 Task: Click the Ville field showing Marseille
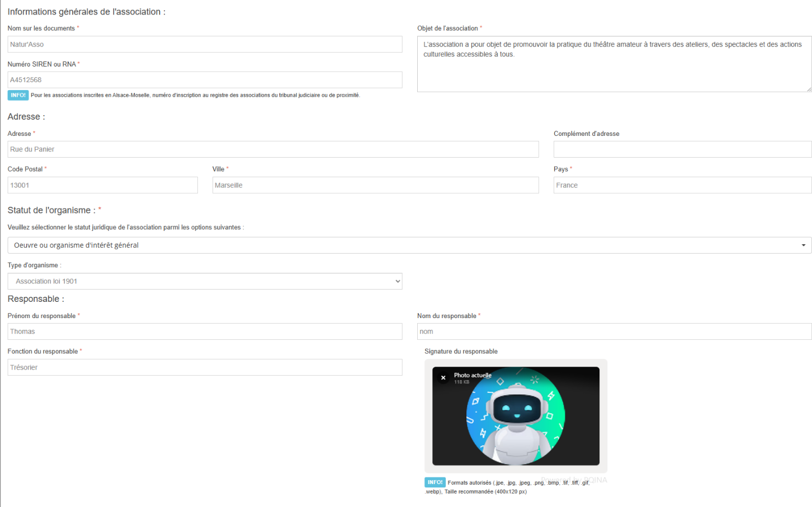tap(375, 185)
